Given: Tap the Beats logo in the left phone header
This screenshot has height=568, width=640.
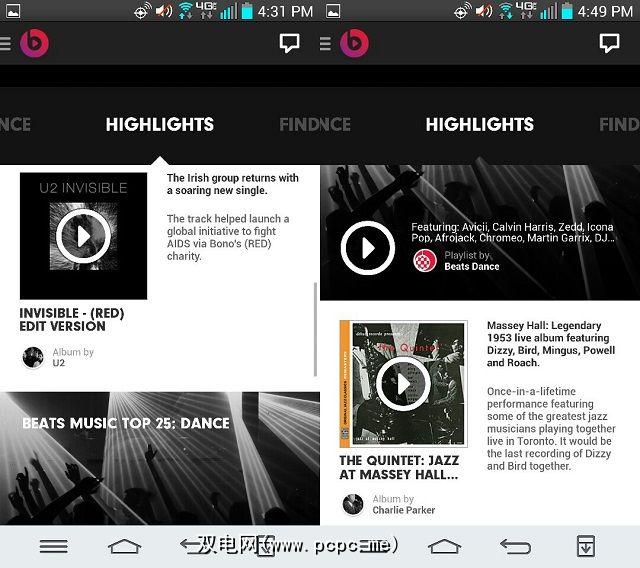Looking at the screenshot, I should (x=34, y=43).
